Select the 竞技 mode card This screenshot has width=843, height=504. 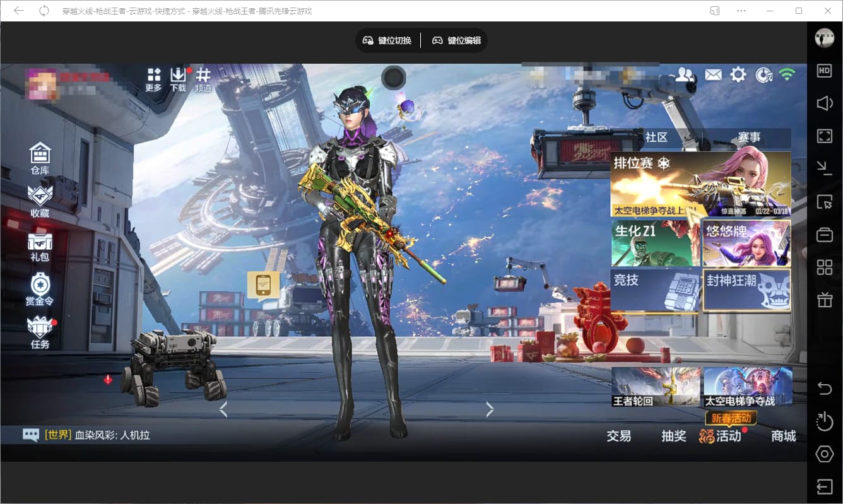point(655,290)
